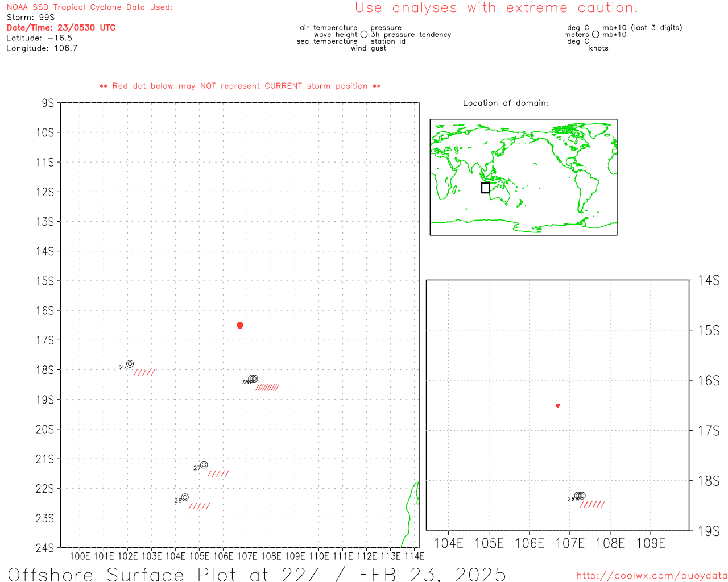The width and height of the screenshot is (728, 582).
Task: Click the red wind barbs near 102E 18S station
Action: [x=144, y=373]
